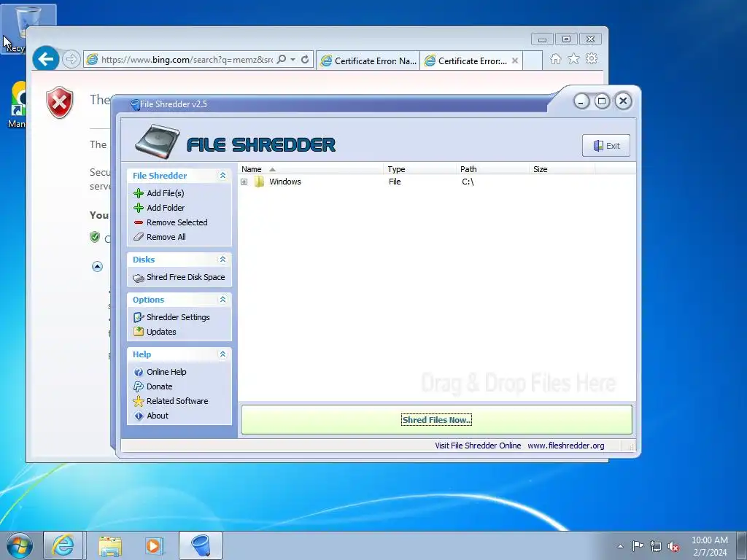Image resolution: width=747 pixels, height=560 pixels.
Task: Click the File Shredder taskbar icon
Action: [201, 545]
